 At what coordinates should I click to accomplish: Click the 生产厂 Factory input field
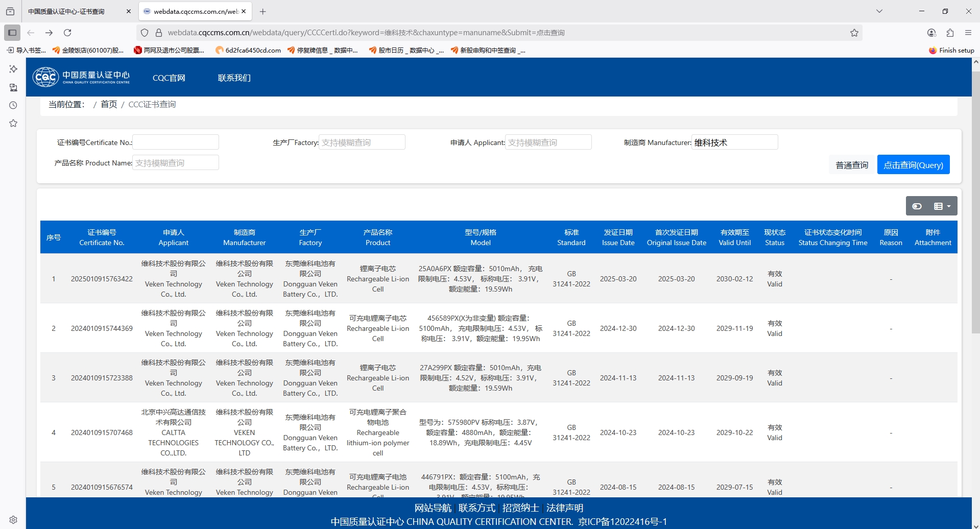(362, 142)
